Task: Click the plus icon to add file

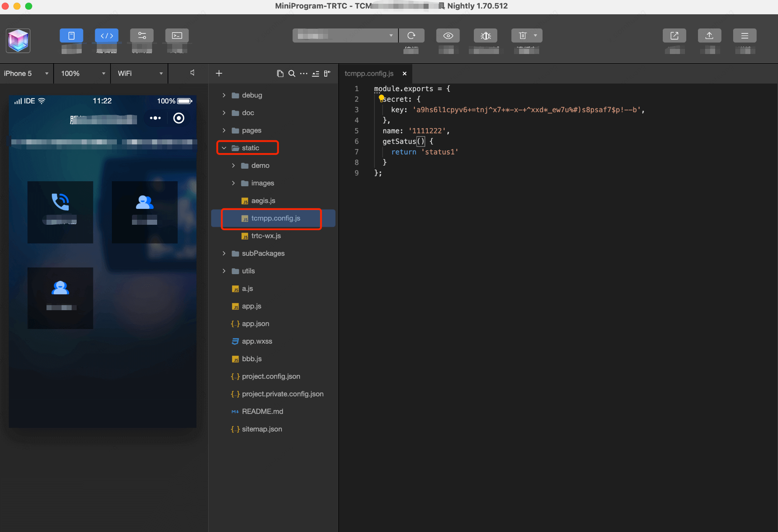Action: [x=219, y=74]
